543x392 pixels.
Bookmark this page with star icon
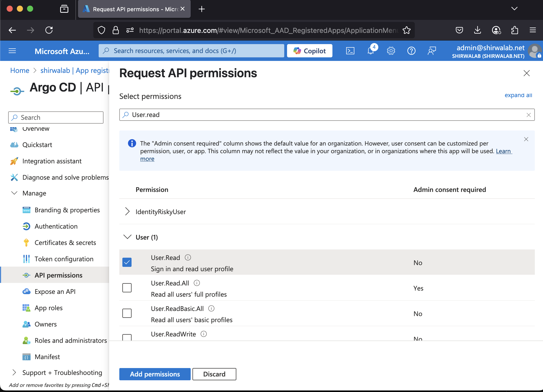[x=407, y=30]
